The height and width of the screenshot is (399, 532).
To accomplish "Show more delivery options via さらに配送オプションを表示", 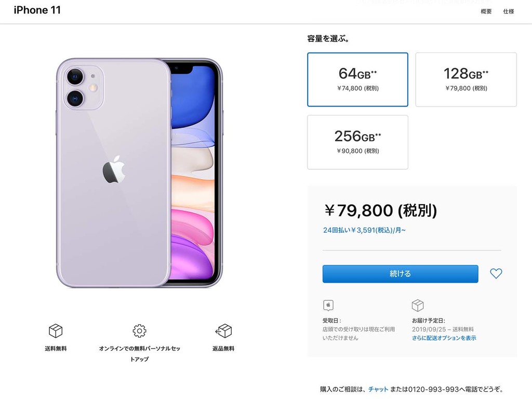I will pos(444,338).
